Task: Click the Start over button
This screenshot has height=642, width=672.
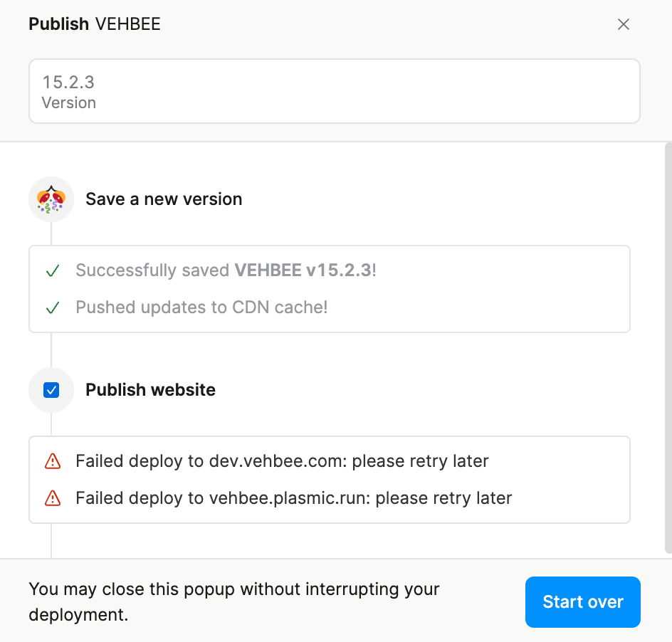Action: (582, 602)
